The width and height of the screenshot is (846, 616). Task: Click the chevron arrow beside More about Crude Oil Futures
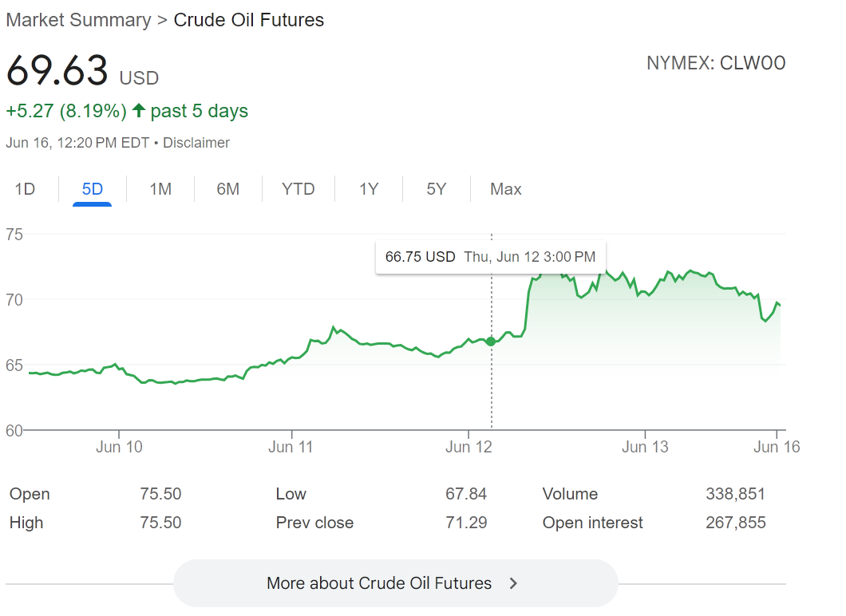513,583
